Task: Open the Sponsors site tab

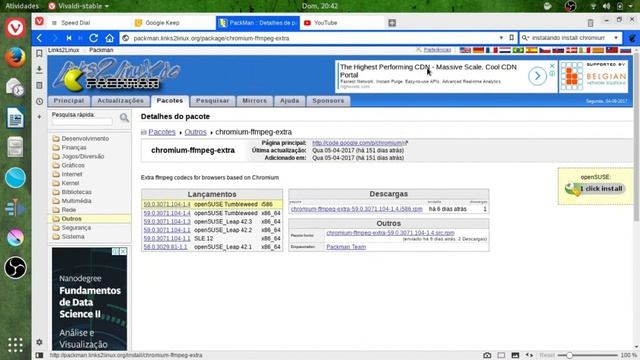Action: tap(328, 101)
